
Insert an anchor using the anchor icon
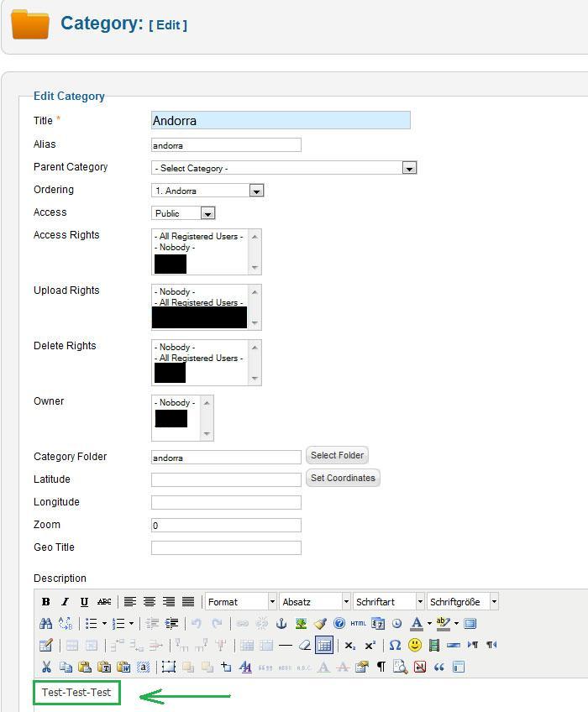click(x=281, y=624)
